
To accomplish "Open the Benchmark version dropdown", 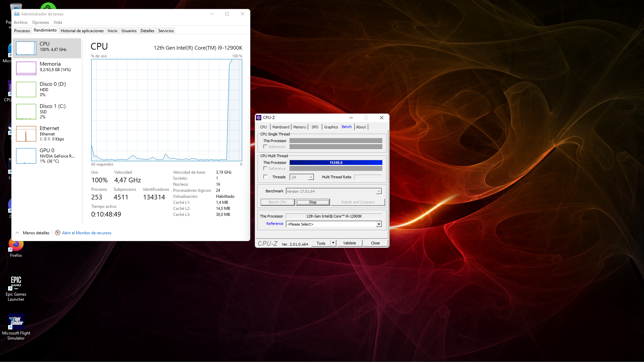I will (378, 191).
